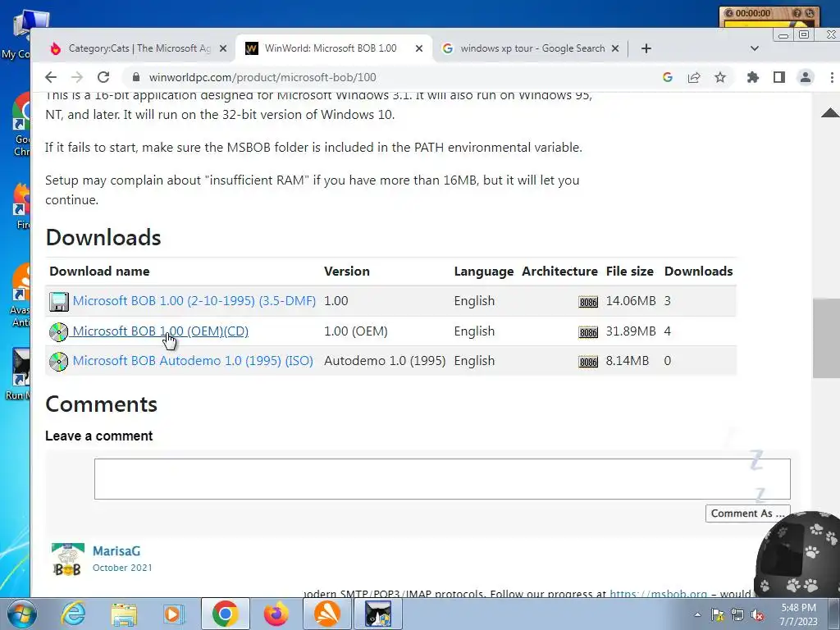Click the 8086 architecture badge in 8.14MB row
This screenshot has width=840, height=630.
click(x=588, y=362)
